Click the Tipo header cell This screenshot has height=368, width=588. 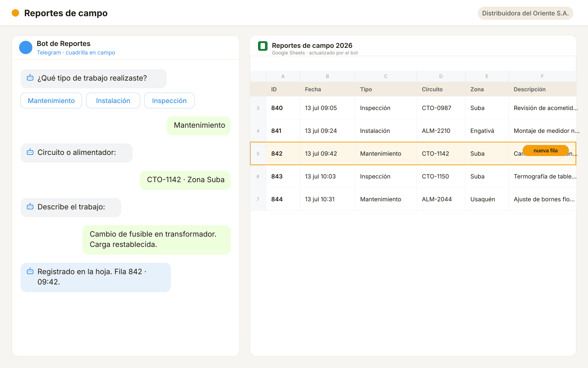click(386, 89)
